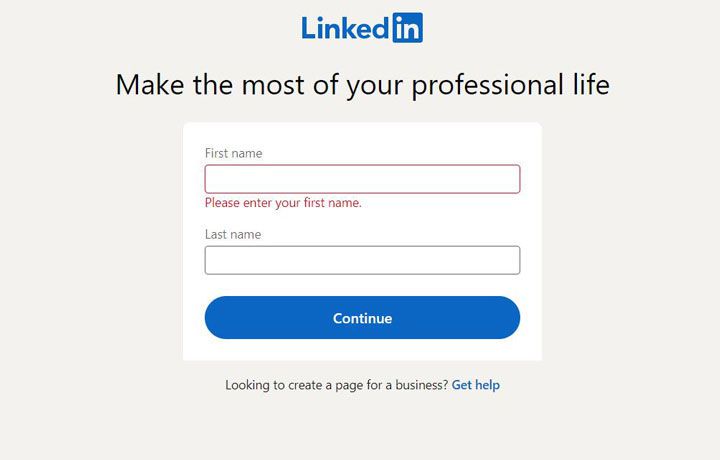Click the "Get help" text after the business question
Image resolution: width=720 pixels, height=460 pixels.
(x=476, y=385)
